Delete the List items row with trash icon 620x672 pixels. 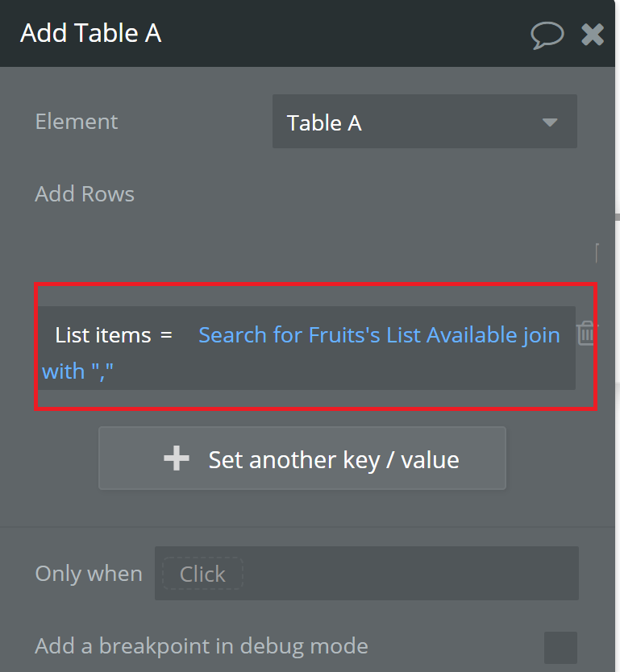586,333
